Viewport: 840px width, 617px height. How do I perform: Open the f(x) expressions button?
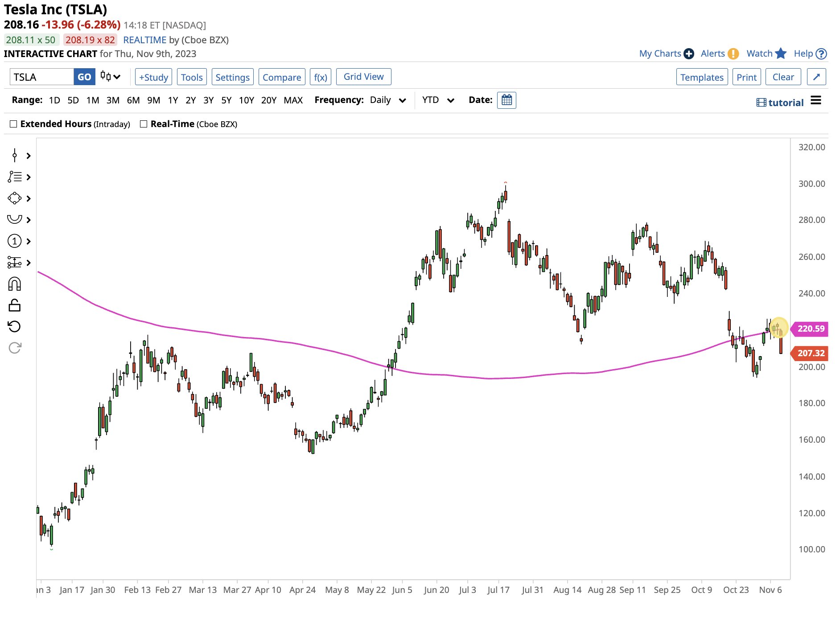pos(321,77)
